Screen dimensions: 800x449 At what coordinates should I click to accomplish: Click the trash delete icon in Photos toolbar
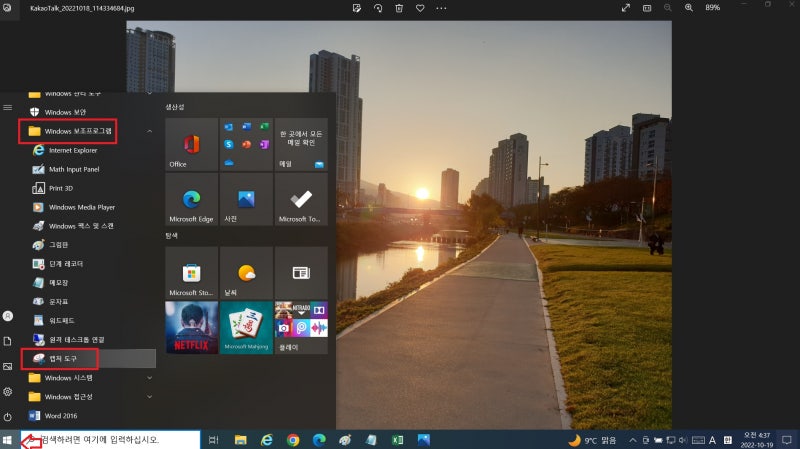coord(399,8)
